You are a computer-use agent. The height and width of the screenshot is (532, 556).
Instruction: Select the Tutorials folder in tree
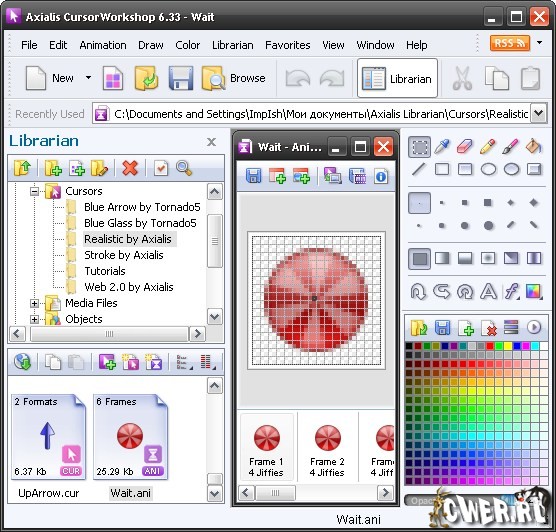pos(105,271)
